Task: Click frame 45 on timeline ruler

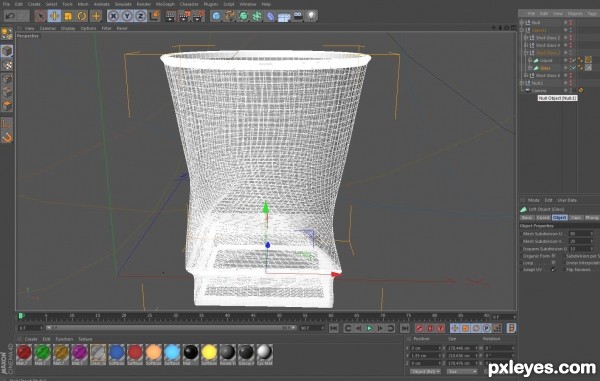Action: 253,316
